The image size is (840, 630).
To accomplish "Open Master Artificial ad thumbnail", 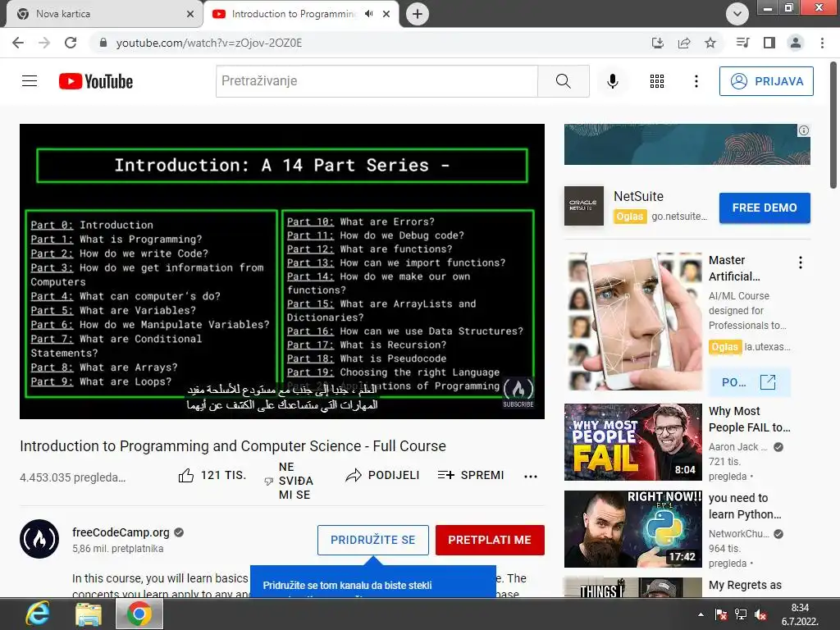I will (x=632, y=321).
